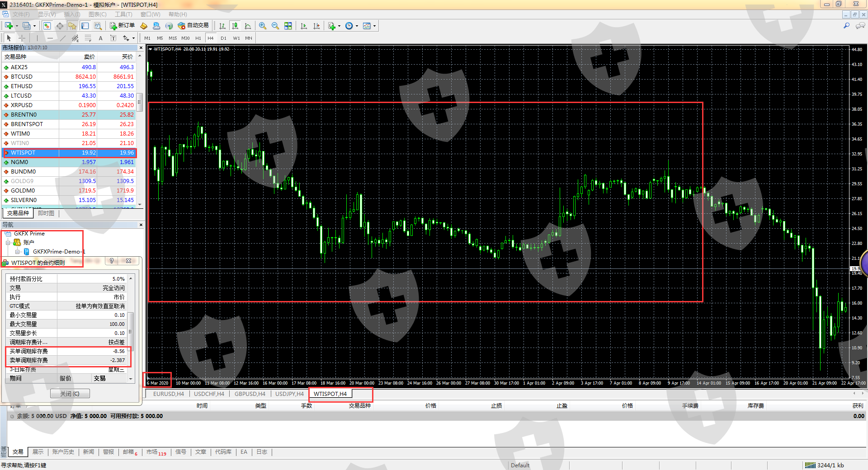
Task: Choose the horizontal line drawing tool
Action: pos(50,38)
